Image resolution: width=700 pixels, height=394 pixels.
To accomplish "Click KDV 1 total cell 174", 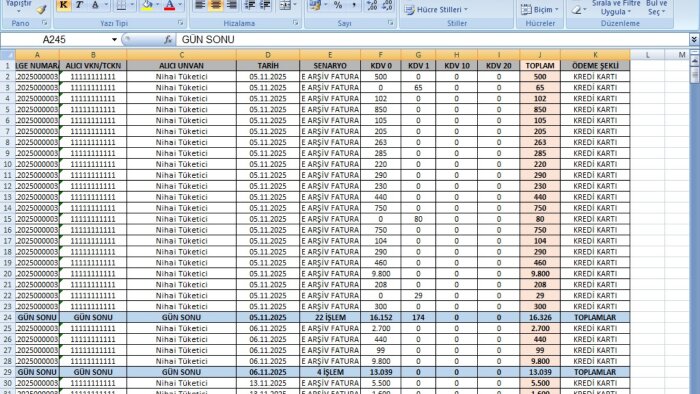I will click(418, 317).
